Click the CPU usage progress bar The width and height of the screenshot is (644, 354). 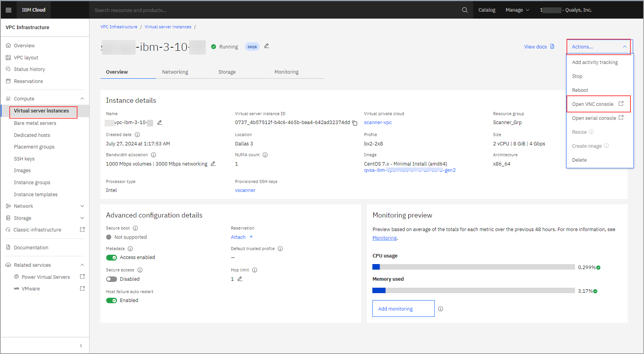click(x=473, y=267)
